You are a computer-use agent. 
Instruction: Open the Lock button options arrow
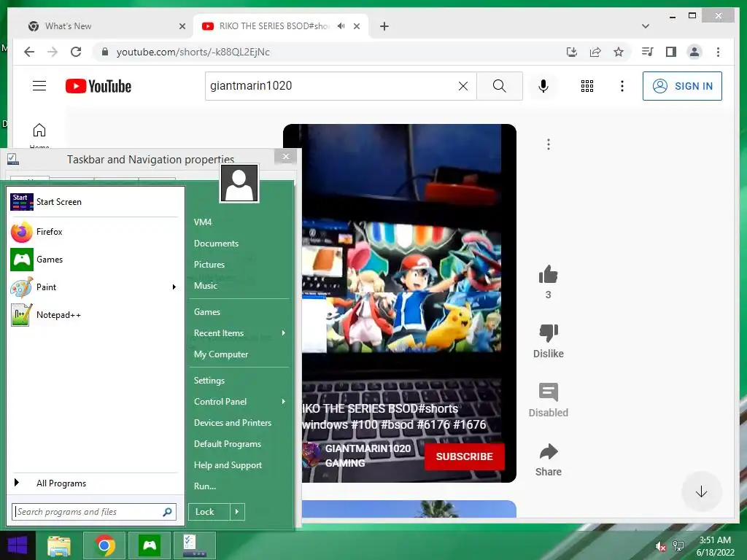237,512
